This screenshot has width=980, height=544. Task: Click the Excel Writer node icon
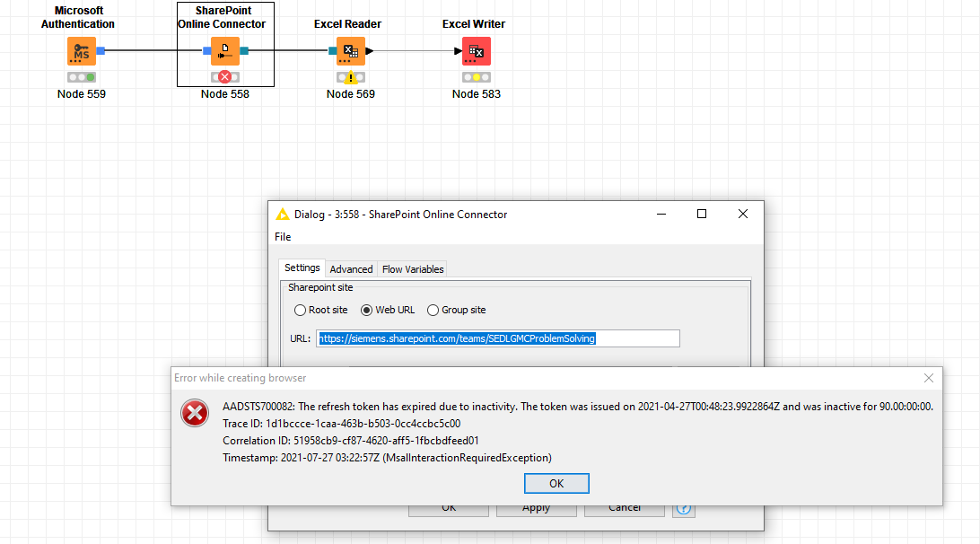(x=476, y=51)
